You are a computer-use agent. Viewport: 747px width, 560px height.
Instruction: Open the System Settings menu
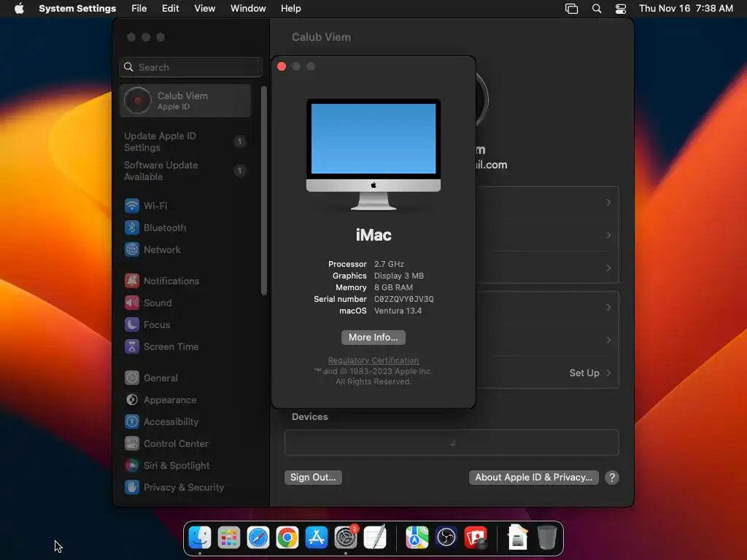pos(77,9)
